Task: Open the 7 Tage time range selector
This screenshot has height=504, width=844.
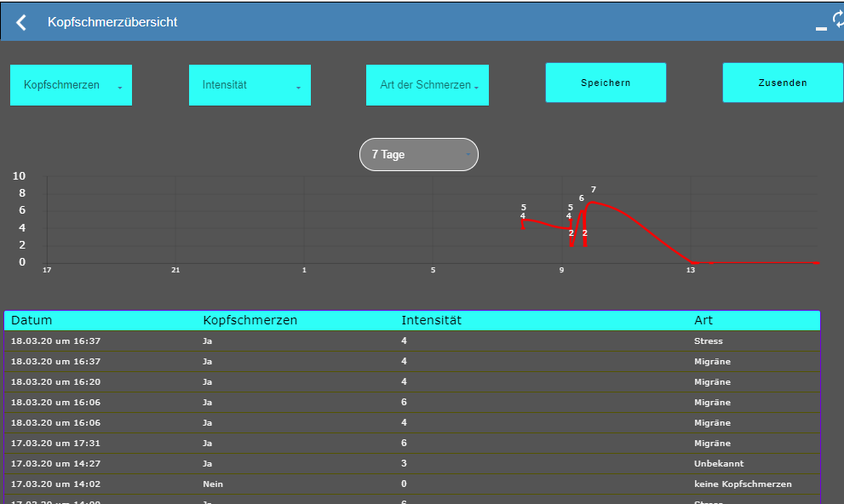Action: coord(419,154)
